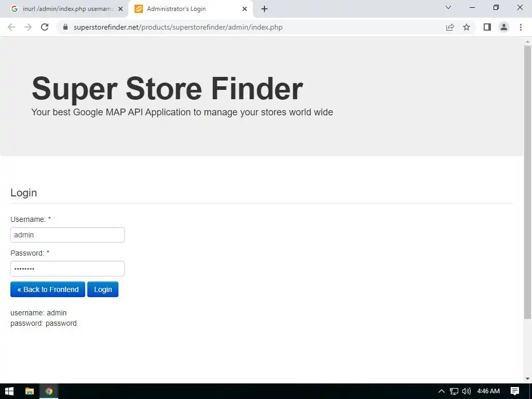The width and height of the screenshot is (532, 399).
Task: Click the 'username: admin' hint text
Action: 38,313
